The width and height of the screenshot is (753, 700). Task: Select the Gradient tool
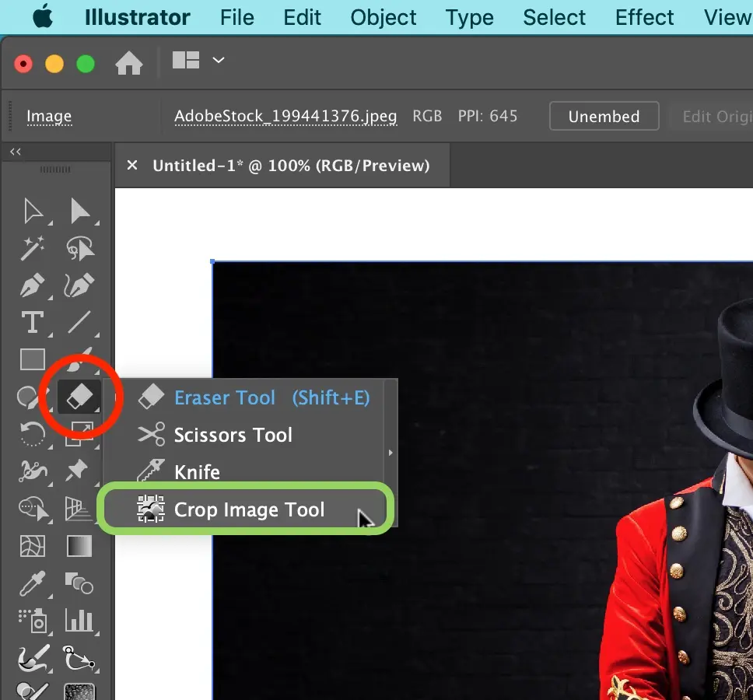[x=81, y=546]
